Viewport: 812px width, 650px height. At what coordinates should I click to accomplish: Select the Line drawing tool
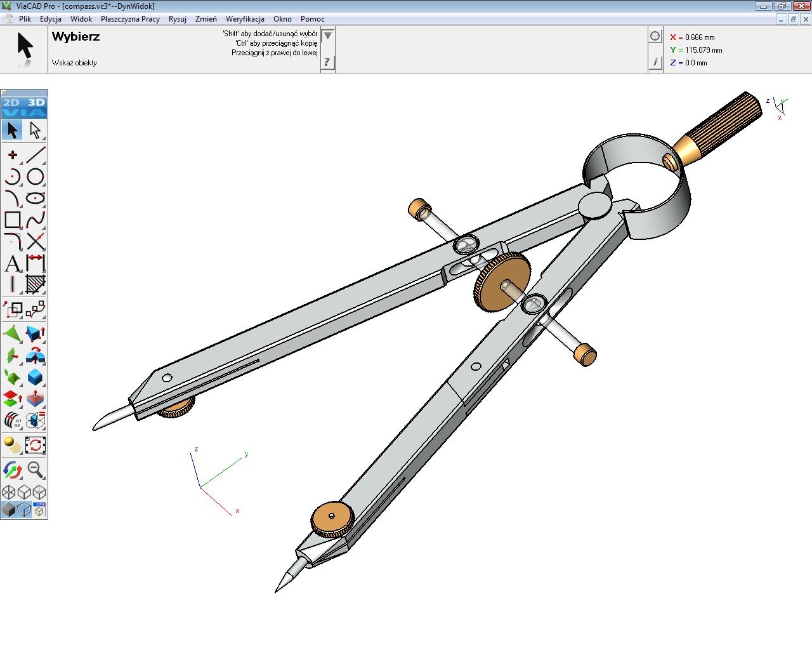[36, 154]
